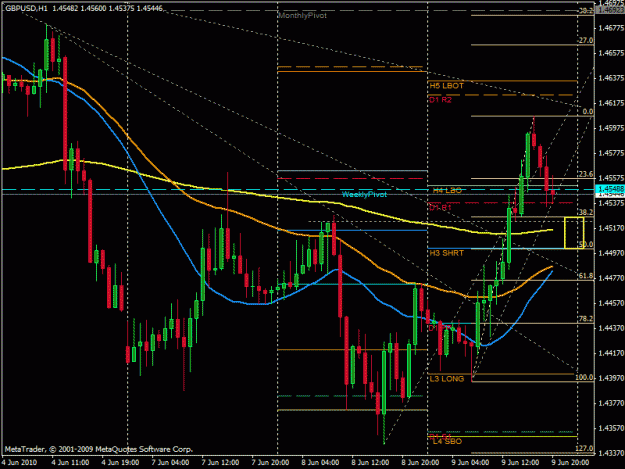625x469 pixels.
Task: Click price axis value 1.44570
Action: click(611, 303)
